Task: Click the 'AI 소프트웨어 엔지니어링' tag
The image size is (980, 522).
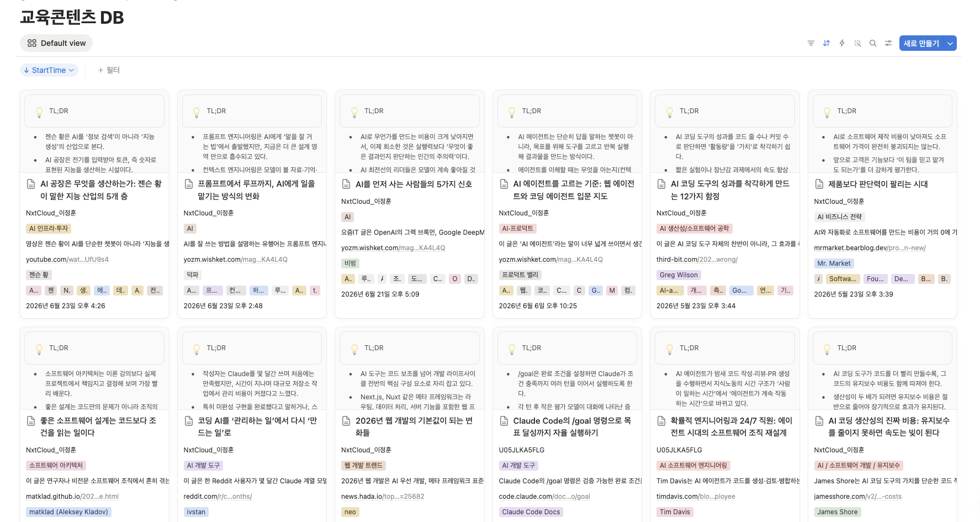Action: pos(693,466)
